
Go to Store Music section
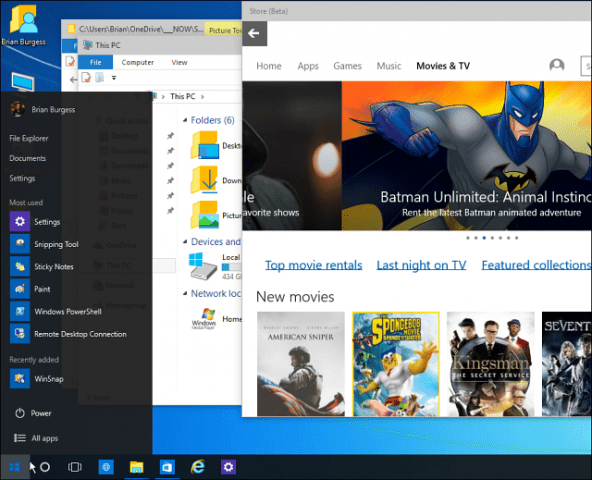pos(389,66)
